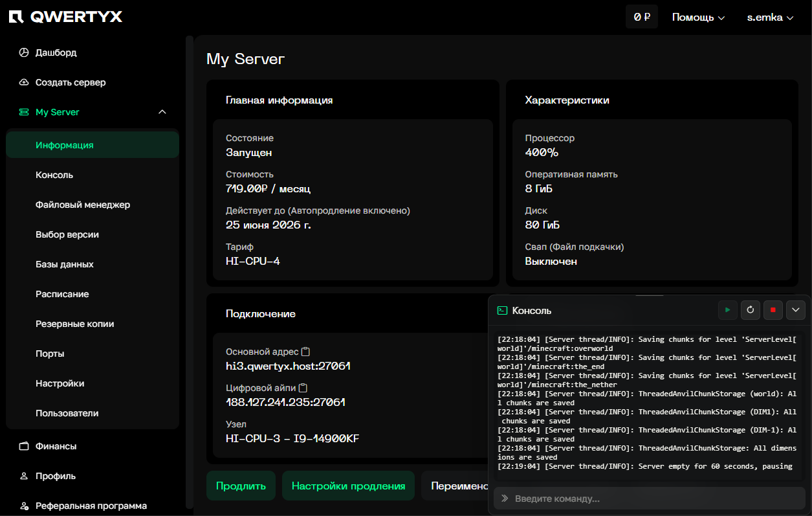Click the Дашборд pie chart icon

pos(24,52)
